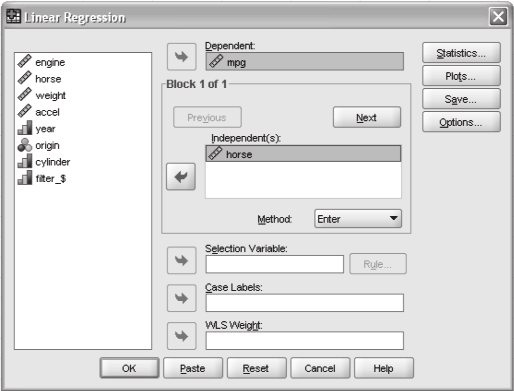
Task: Click the ordinal bar icon beside filter_$
Action: coord(25,178)
